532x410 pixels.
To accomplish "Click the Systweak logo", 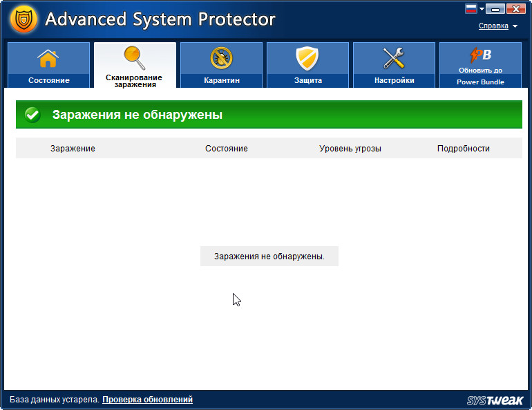I will point(495,400).
